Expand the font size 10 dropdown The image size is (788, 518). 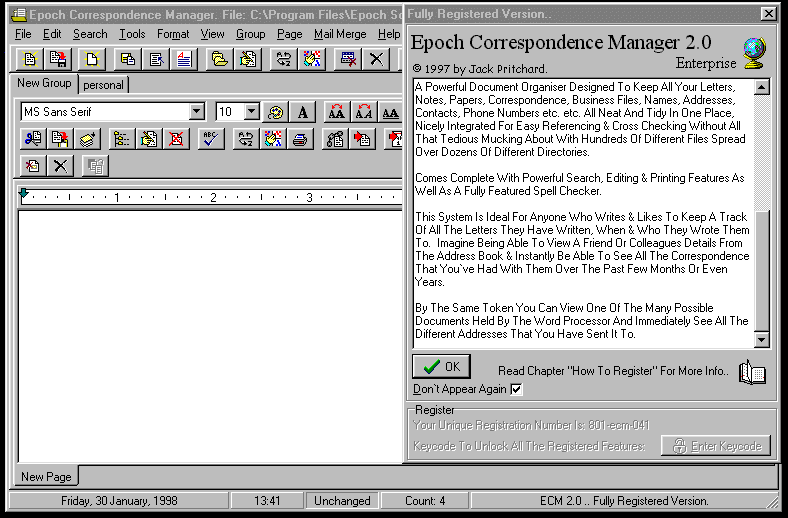coord(252,112)
